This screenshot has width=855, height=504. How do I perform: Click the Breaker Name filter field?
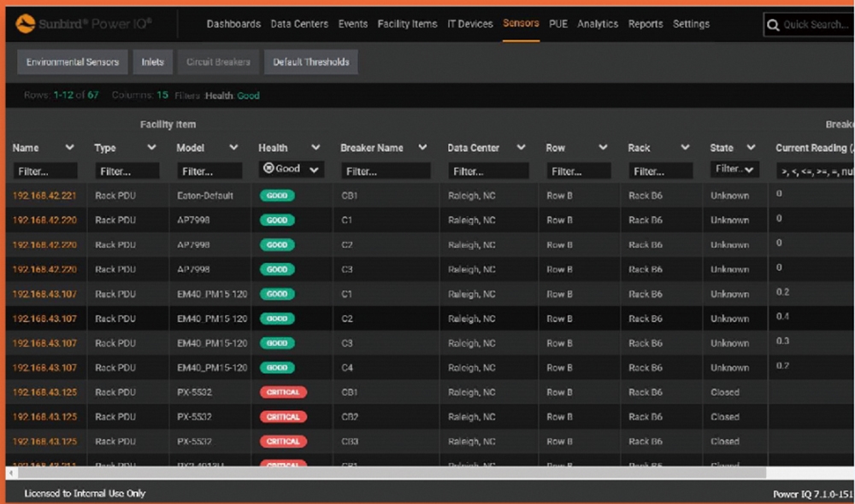coord(385,171)
